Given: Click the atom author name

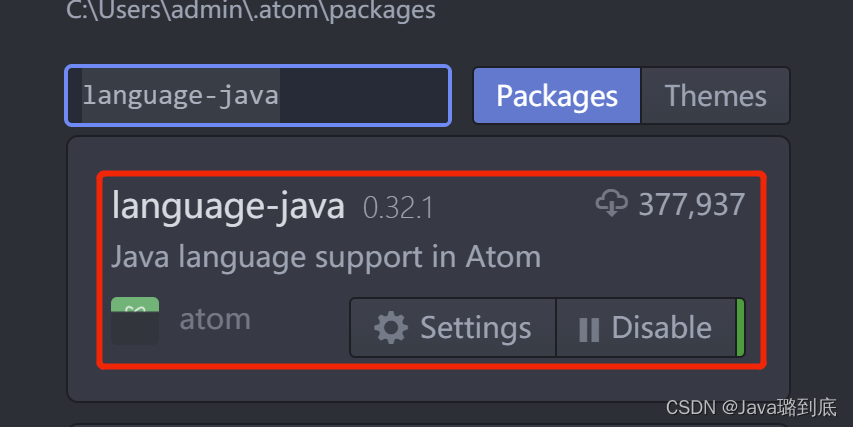Looking at the screenshot, I should 215,319.
